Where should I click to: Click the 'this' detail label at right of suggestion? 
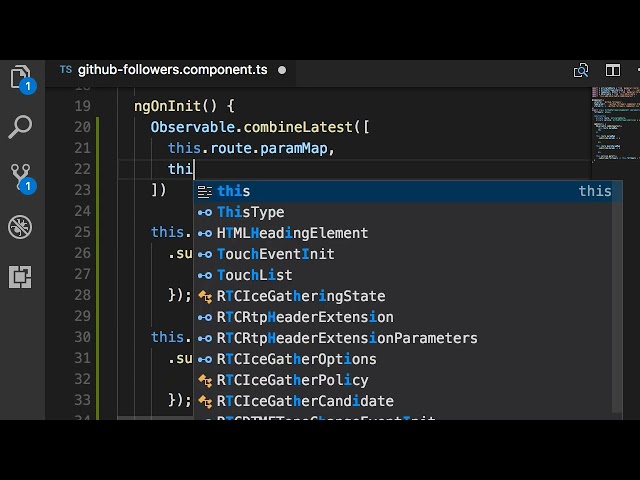tap(595, 191)
